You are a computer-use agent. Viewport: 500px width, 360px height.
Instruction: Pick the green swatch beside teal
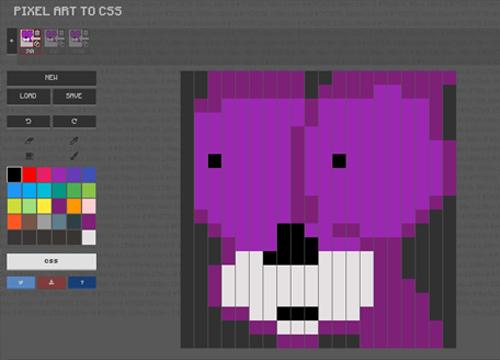[74, 190]
